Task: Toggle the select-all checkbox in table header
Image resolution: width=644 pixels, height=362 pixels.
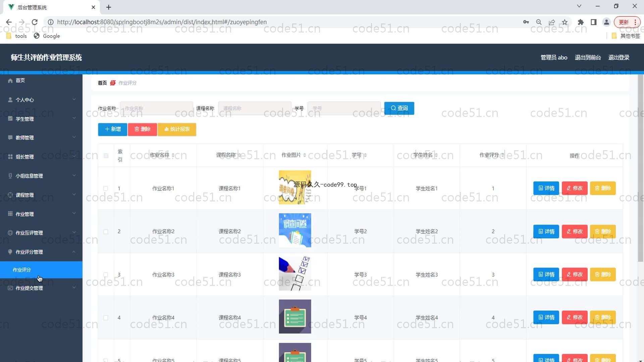Action: pyautogui.click(x=106, y=156)
